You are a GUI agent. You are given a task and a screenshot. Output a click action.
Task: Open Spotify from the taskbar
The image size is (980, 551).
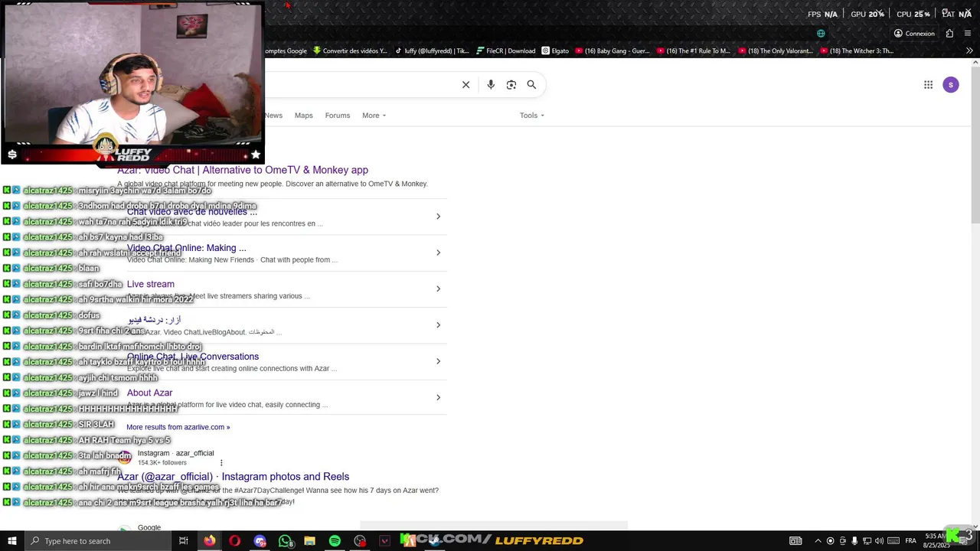pos(335,541)
